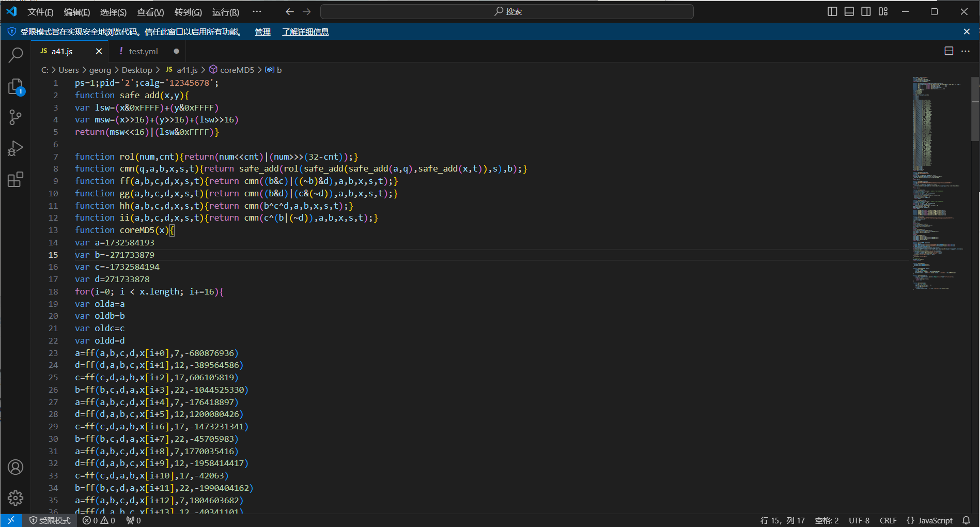Dismiss the restricted mode banner
980x527 pixels.
click(967, 32)
